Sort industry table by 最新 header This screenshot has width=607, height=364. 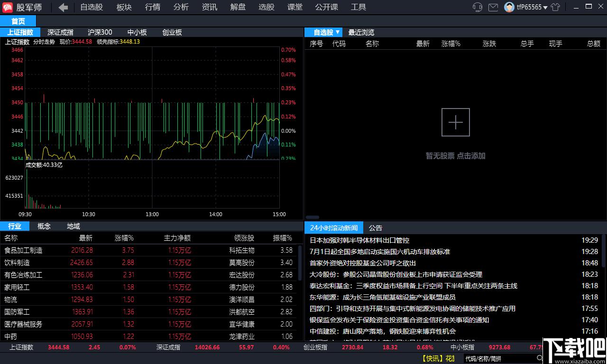point(86,238)
